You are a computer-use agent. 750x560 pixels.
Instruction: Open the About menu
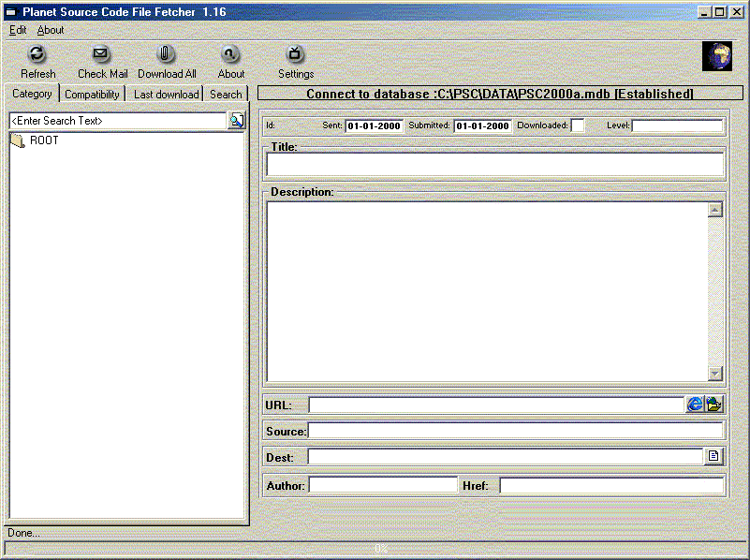click(x=51, y=30)
